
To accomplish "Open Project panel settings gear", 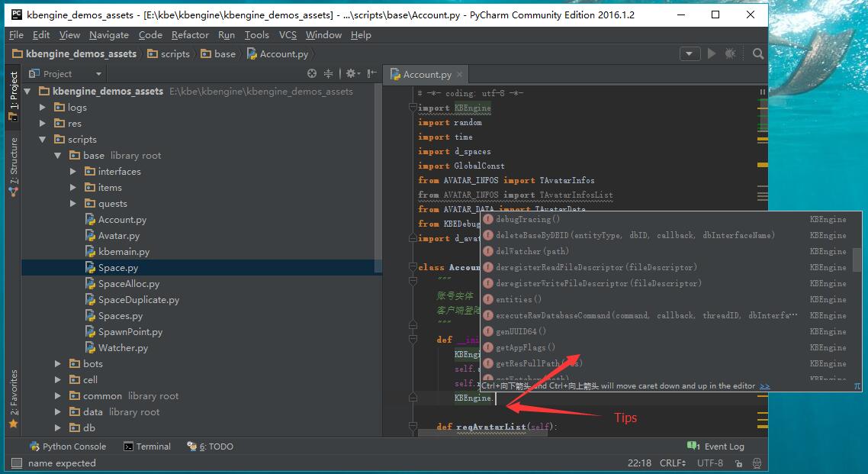I will (352, 73).
